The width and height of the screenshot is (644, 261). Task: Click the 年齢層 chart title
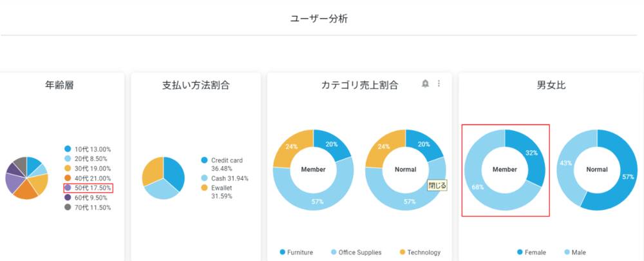click(x=59, y=84)
